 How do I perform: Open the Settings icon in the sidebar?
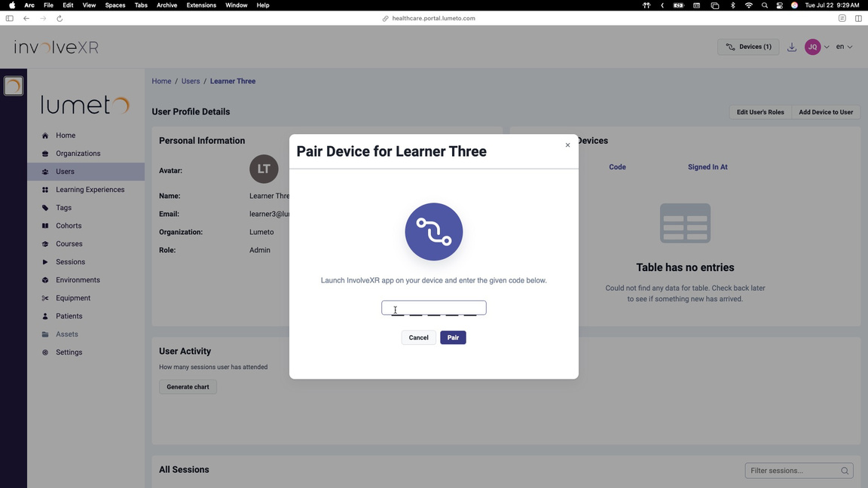coord(45,352)
